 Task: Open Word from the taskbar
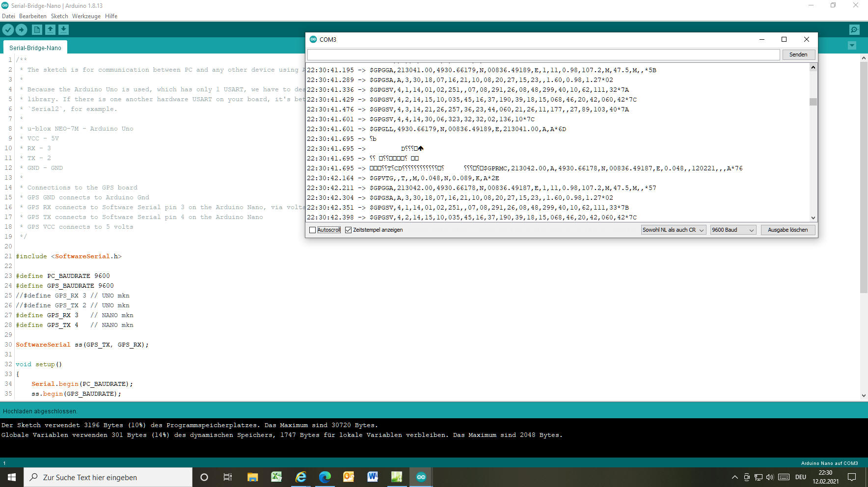[373, 477]
